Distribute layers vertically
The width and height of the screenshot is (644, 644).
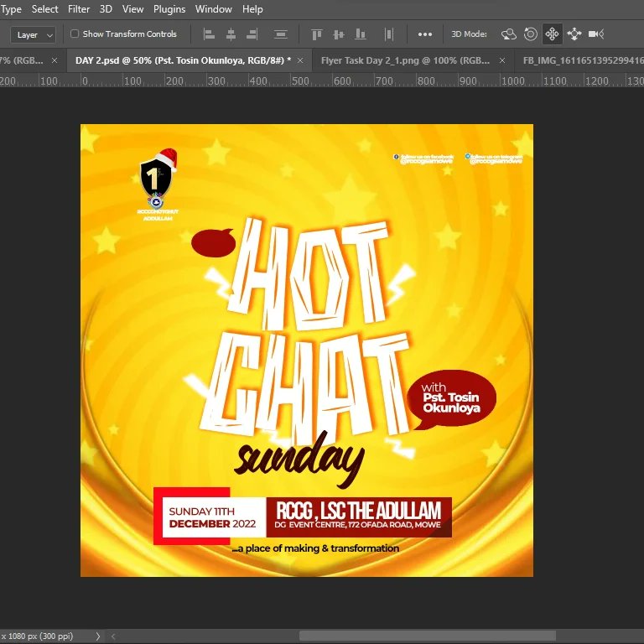281,34
